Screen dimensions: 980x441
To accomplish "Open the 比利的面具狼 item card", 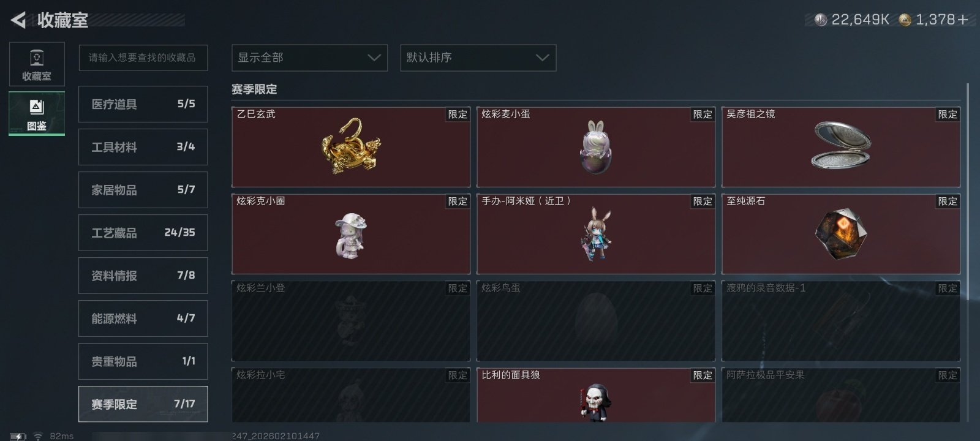I will tap(596, 395).
